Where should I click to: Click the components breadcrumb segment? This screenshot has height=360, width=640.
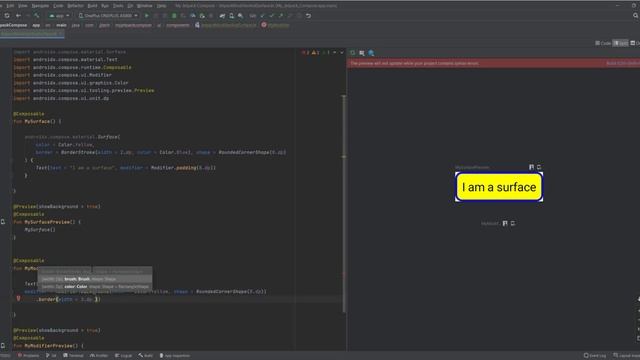click(178, 25)
